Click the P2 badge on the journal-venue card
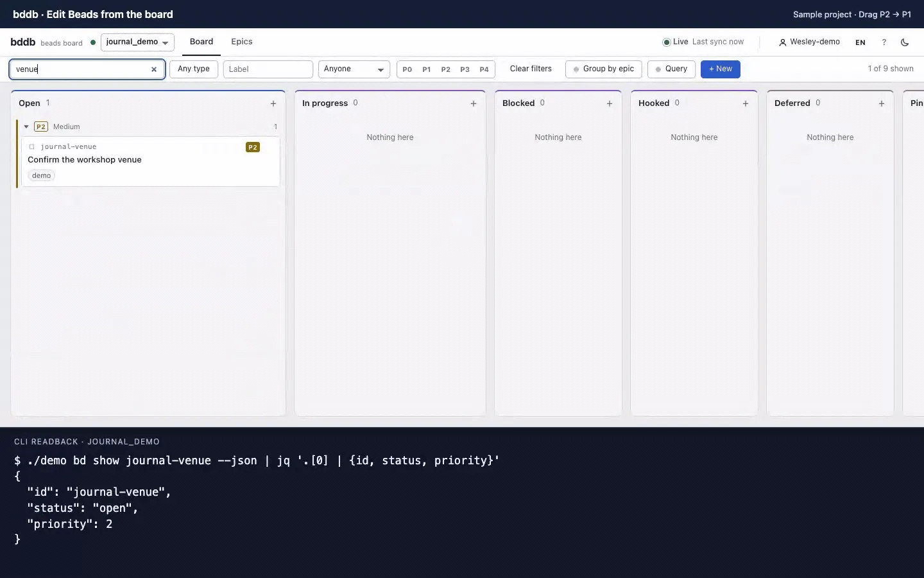Viewport: 924px width, 578px height. pyautogui.click(x=253, y=147)
